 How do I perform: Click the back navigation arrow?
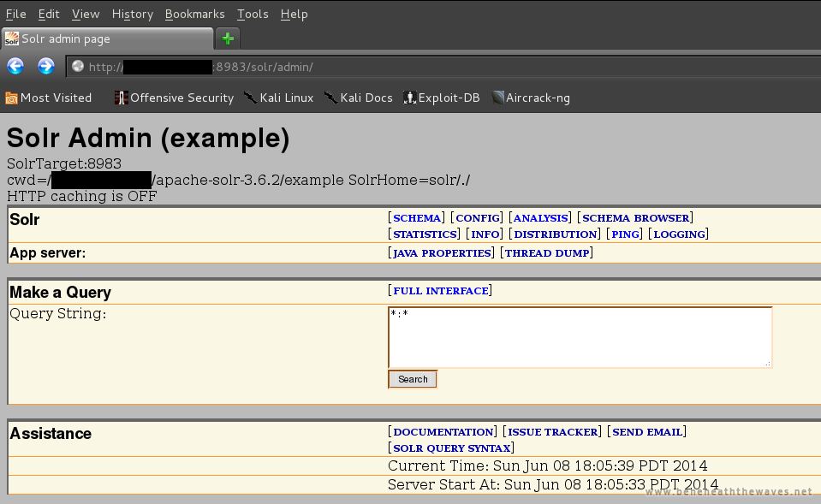[15, 66]
